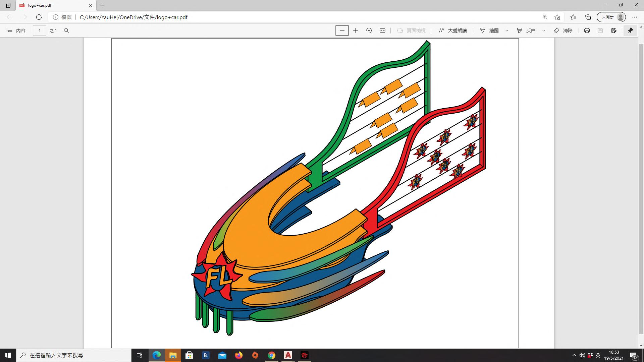This screenshot has width=644, height=362.
Task: Toggle the 內容 contents sidebar
Action: (16, 31)
